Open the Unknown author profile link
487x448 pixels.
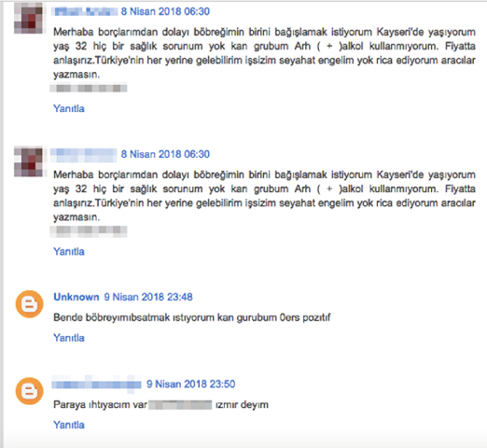coord(77,297)
